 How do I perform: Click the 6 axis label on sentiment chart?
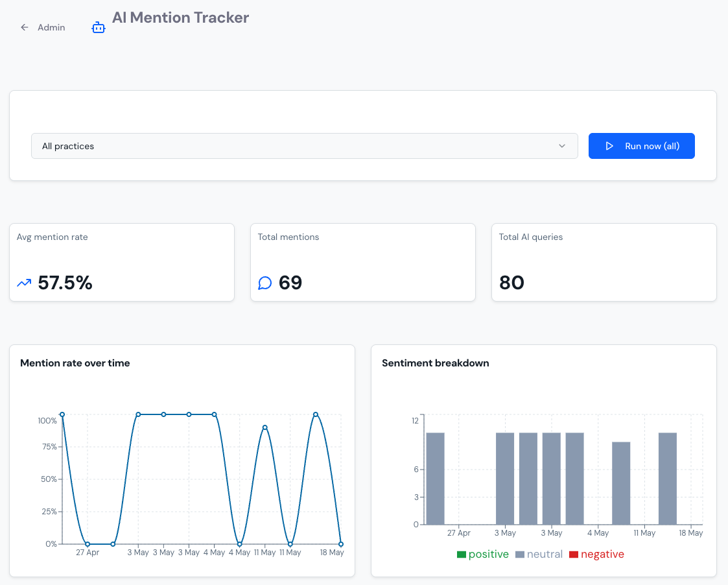[x=416, y=470]
